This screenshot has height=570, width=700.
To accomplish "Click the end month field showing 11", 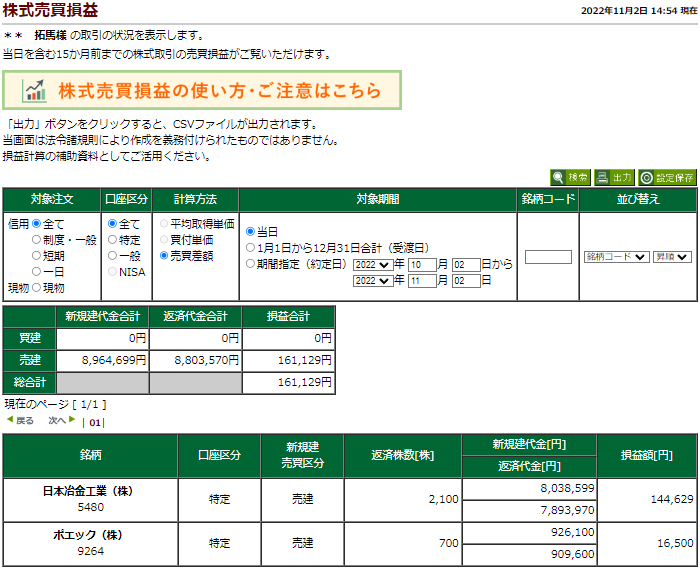I will pyautogui.click(x=422, y=281).
